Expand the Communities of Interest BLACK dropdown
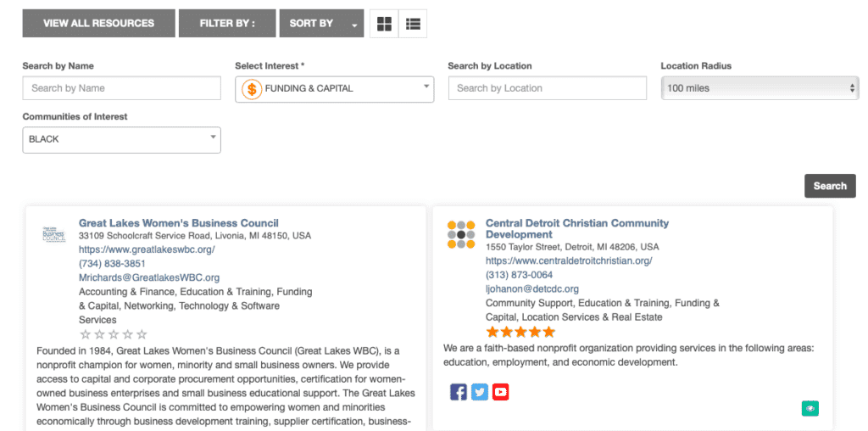Screen dimensions: 868x431 (122, 140)
